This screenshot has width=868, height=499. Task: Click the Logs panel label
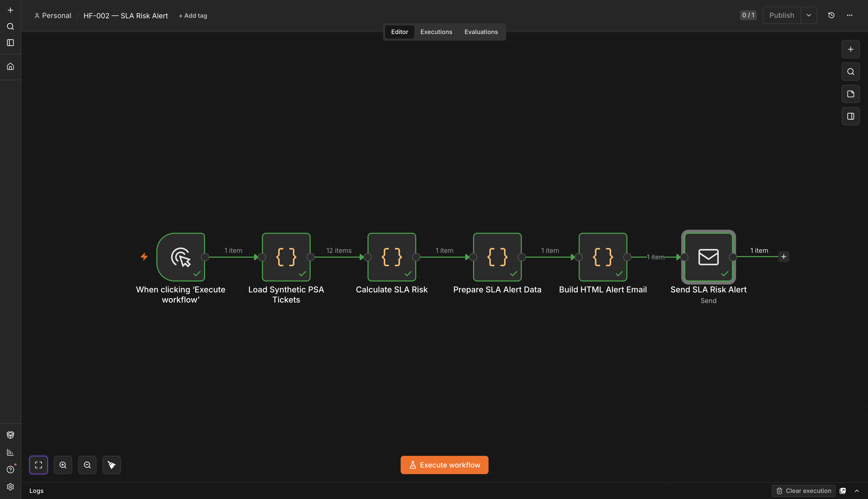click(x=36, y=491)
